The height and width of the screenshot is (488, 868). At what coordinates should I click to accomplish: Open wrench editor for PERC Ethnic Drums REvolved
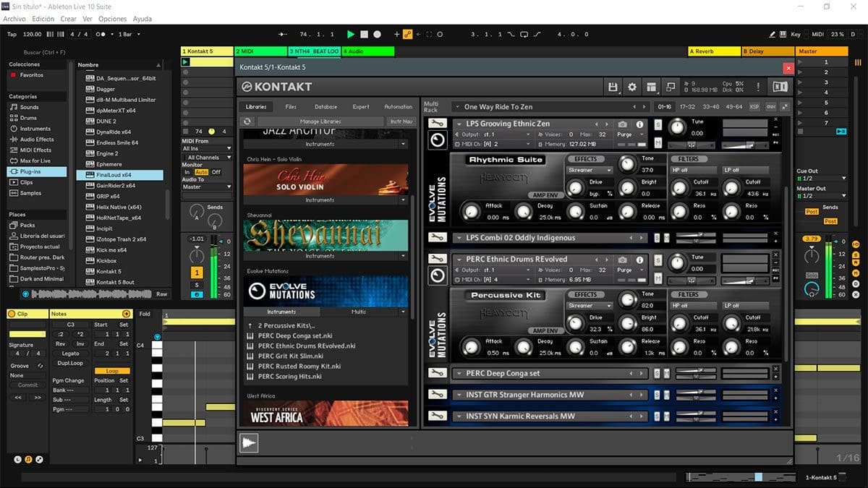[437, 259]
